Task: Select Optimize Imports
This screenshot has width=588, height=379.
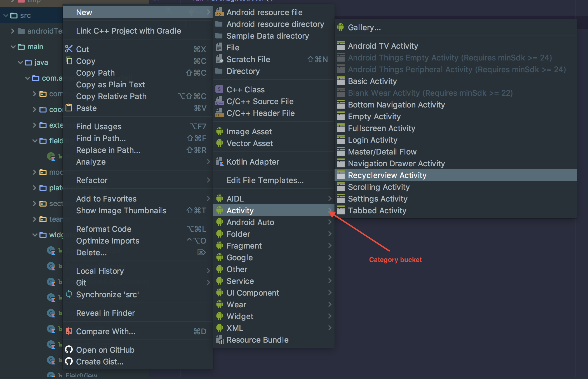Action: coord(138,240)
